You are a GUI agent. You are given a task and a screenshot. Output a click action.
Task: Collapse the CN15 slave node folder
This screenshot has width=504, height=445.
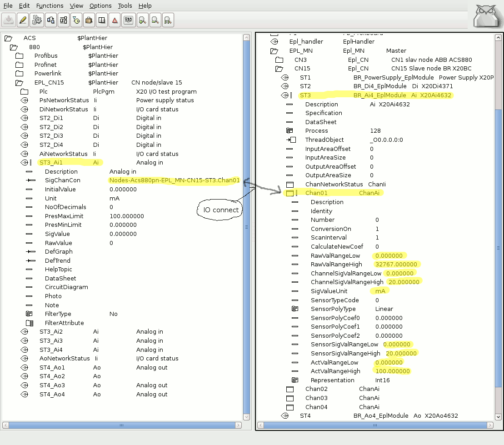(279, 69)
